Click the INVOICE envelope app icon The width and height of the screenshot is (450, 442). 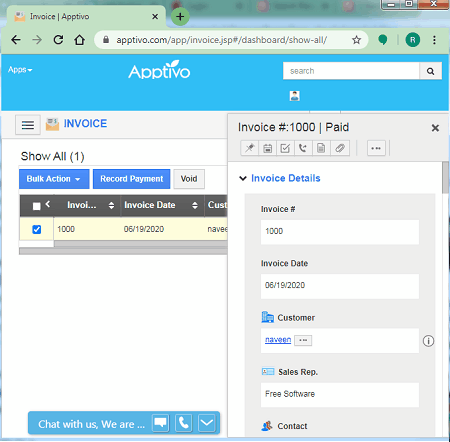[x=52, y=124]
